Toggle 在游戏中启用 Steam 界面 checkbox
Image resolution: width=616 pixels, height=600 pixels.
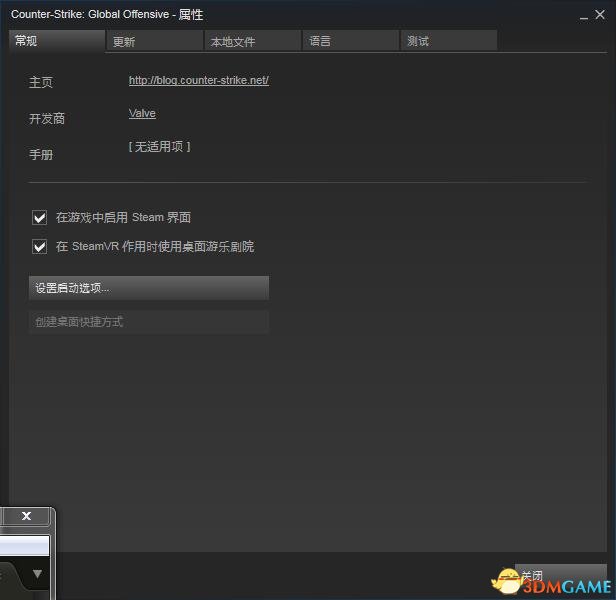39,217
